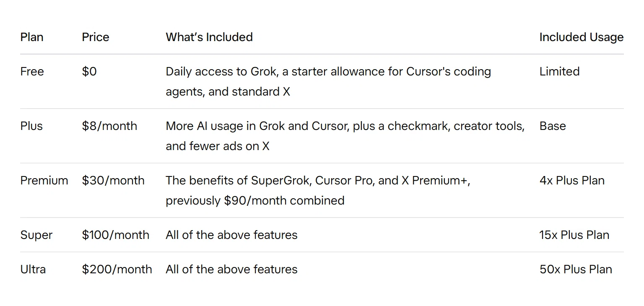Click the Price column header
Image resolution: width=644 pixels, height=306 pixels.
pyautogui.click(x=96, y=37)
